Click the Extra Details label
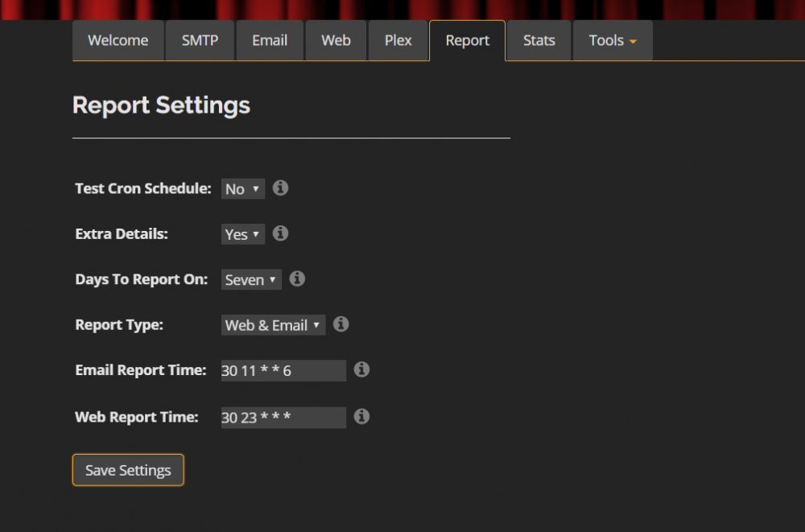 click(x=122, y=233)
